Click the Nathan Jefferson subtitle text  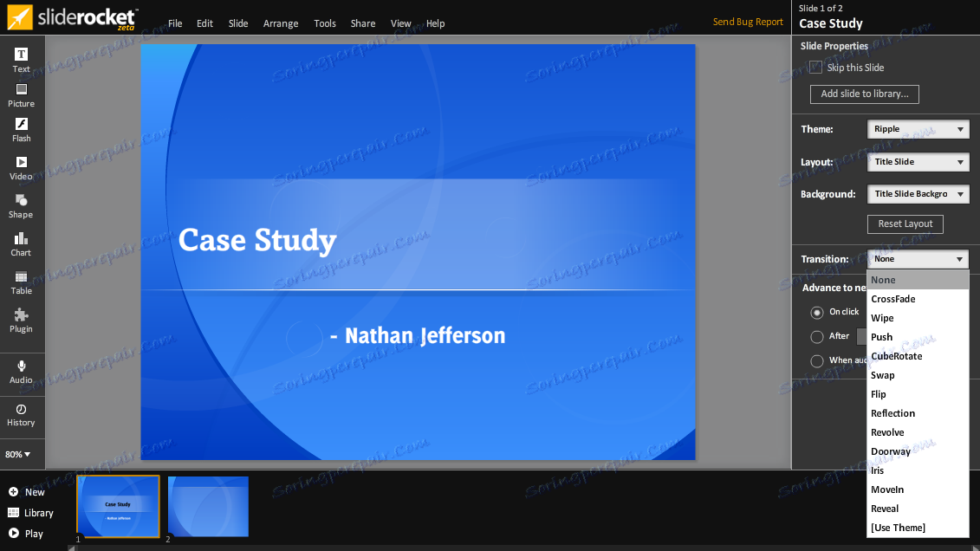418,336
